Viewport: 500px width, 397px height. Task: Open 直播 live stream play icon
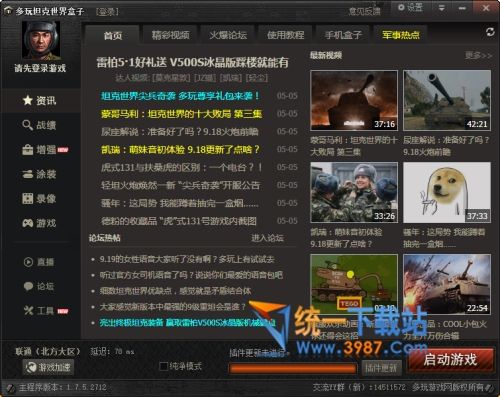click(39, 262)
